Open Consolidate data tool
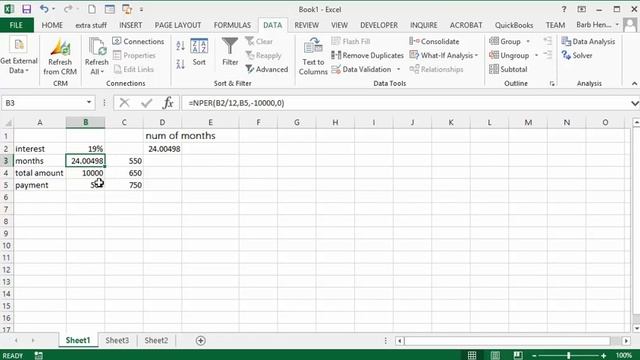 [434, 41]
